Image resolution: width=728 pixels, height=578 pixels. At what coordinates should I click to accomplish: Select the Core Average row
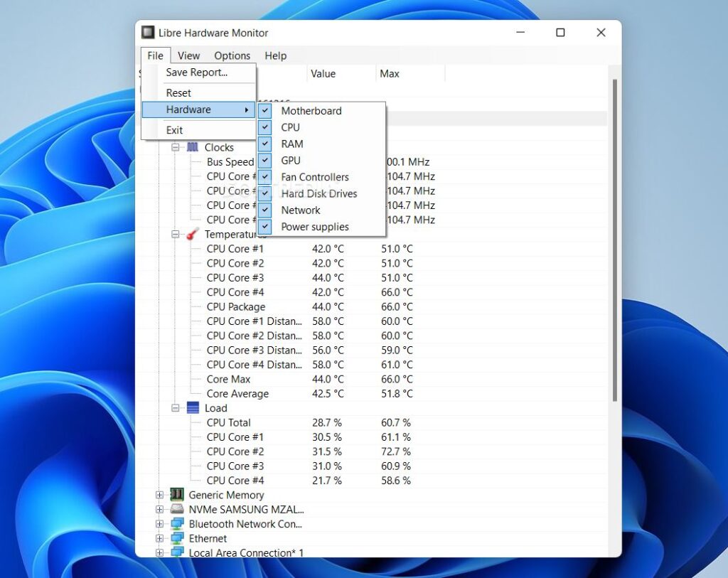coord(371,394)
